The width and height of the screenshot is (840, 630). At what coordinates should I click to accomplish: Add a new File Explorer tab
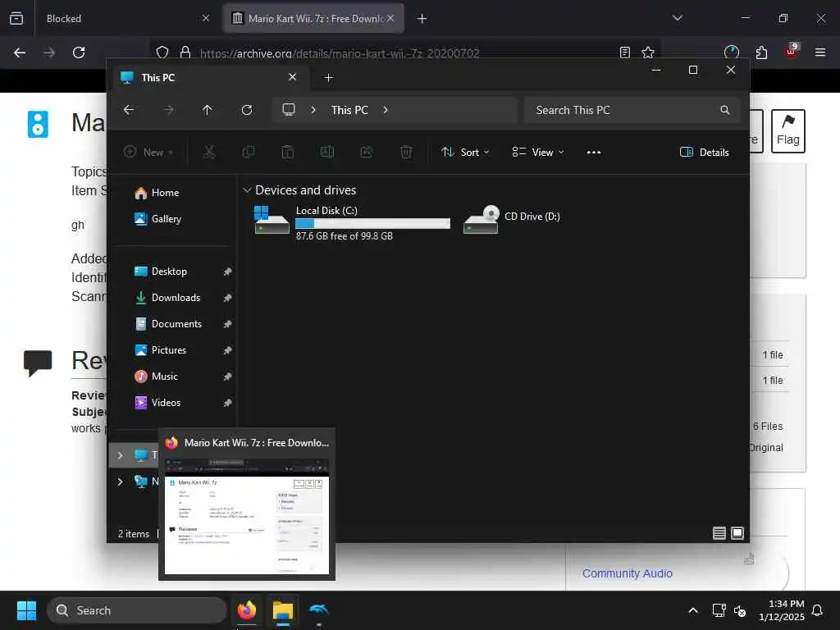[x=329, y=78]
